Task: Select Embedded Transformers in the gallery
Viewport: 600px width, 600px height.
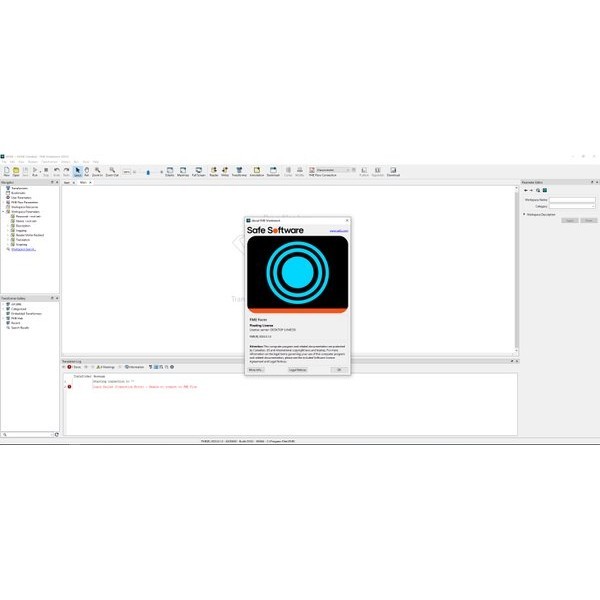Action: point(26,313)
